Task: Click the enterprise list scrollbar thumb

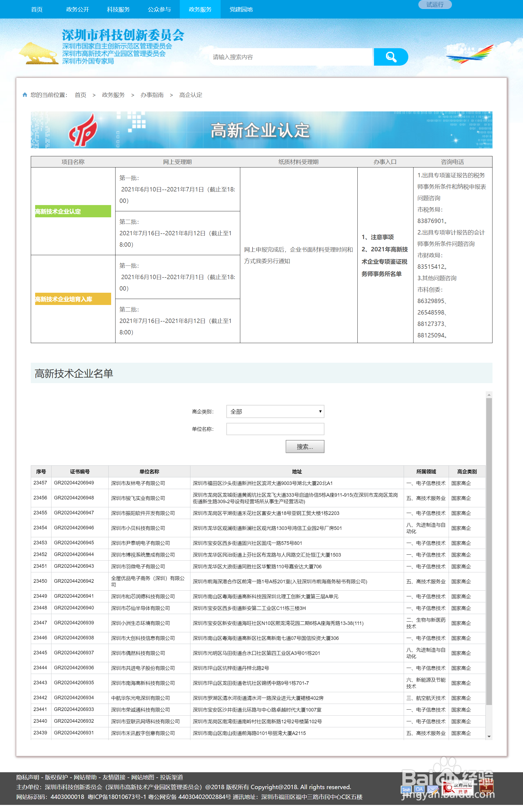Action: [x=489, y=552]
